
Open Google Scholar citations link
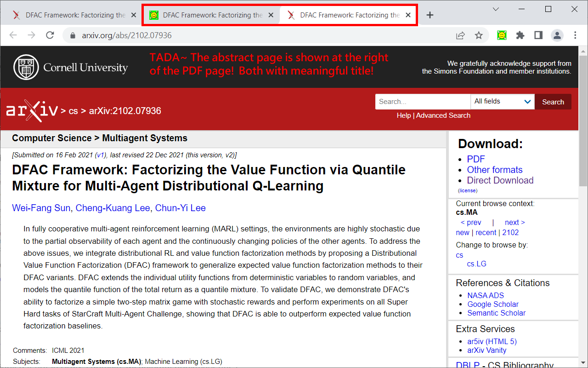[x=493, y=304]
